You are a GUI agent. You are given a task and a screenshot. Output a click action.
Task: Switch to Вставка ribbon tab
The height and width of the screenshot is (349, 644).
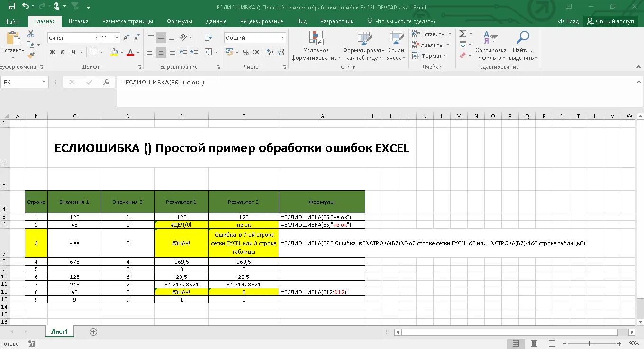79,21
